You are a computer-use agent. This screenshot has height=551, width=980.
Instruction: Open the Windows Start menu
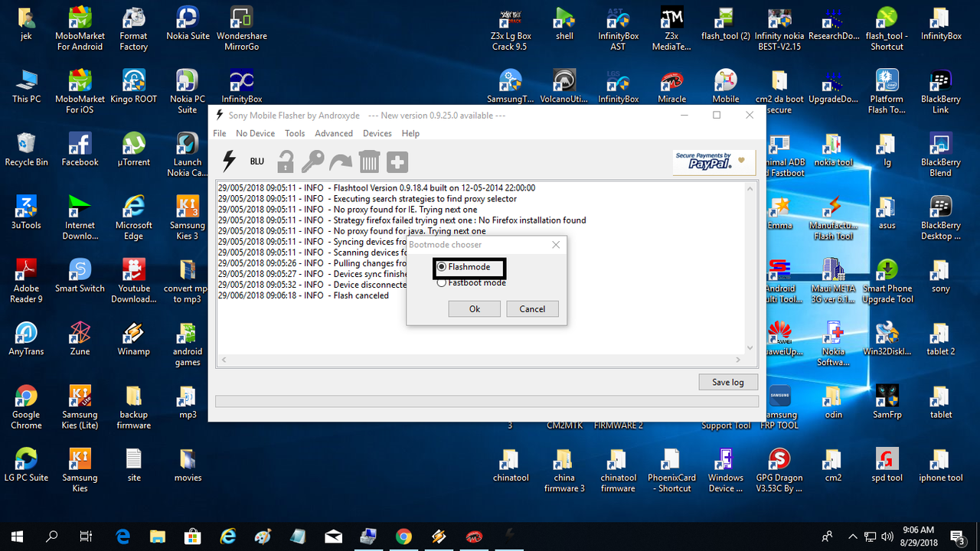(18, 536)
